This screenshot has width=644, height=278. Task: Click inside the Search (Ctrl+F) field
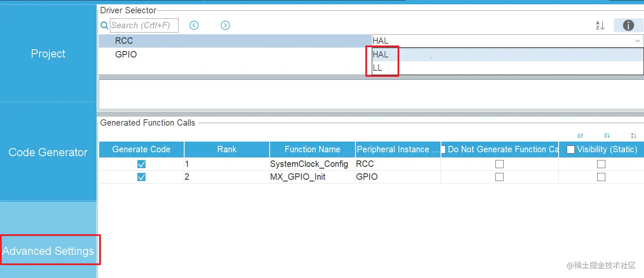pyautogui.click(x=144, y=25)
